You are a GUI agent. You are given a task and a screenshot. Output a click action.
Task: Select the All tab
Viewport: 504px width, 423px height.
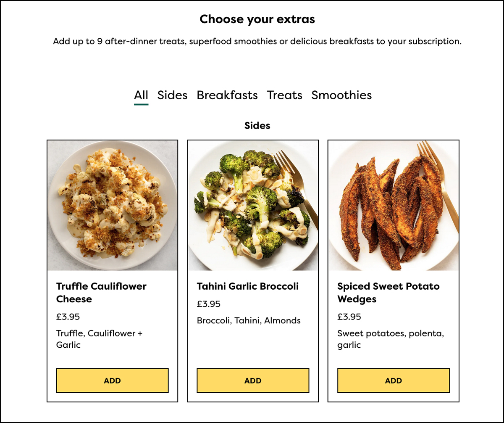tap(141, 95)
